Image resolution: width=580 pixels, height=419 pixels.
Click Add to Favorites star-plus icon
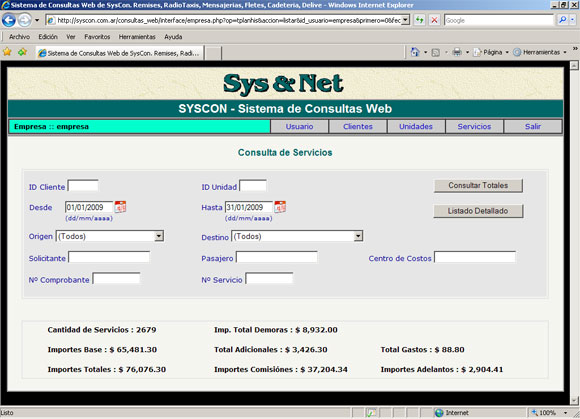click(23, 52)
